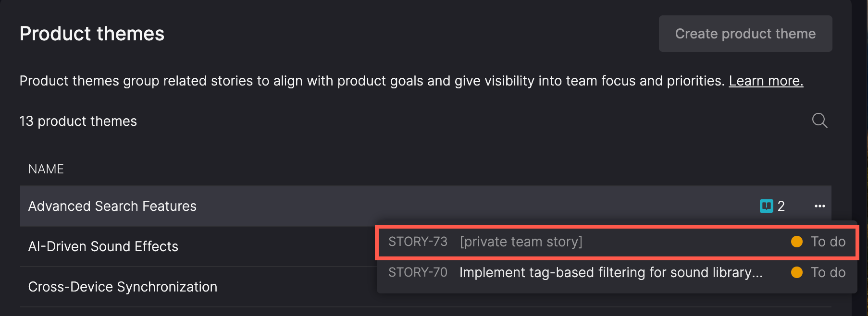Viewport: 868px width, 316px height.
Task: Click the Product themes page heading
Action: click(x=92, y=34)
